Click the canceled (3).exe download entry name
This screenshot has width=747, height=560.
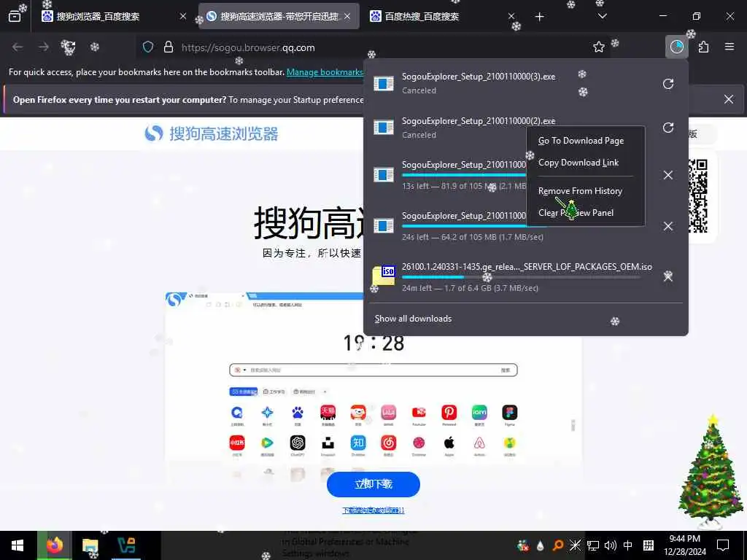pyautogui.click(x=479, y=77)
